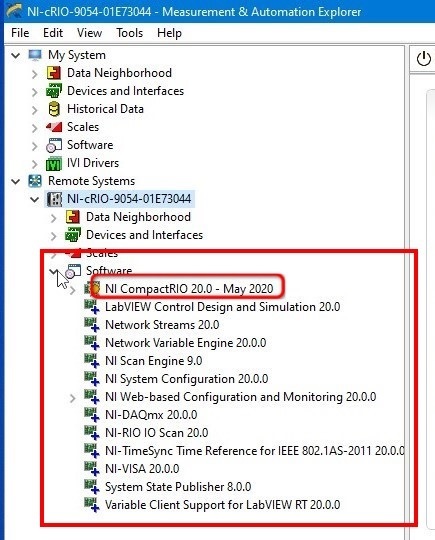Viewport: 435px width, 540px height.
Task: Click the NI-DAQmx software component icon
Action: point(92,415)
